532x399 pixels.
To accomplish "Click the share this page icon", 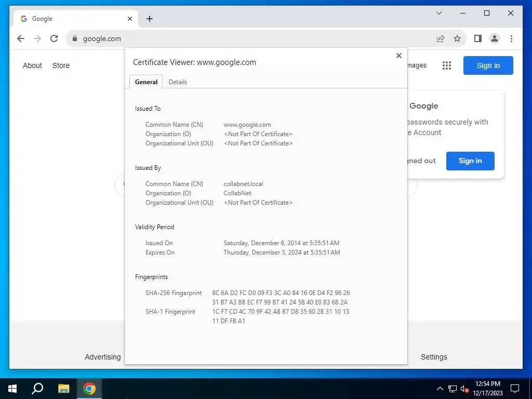I will [x=441, y=38].
